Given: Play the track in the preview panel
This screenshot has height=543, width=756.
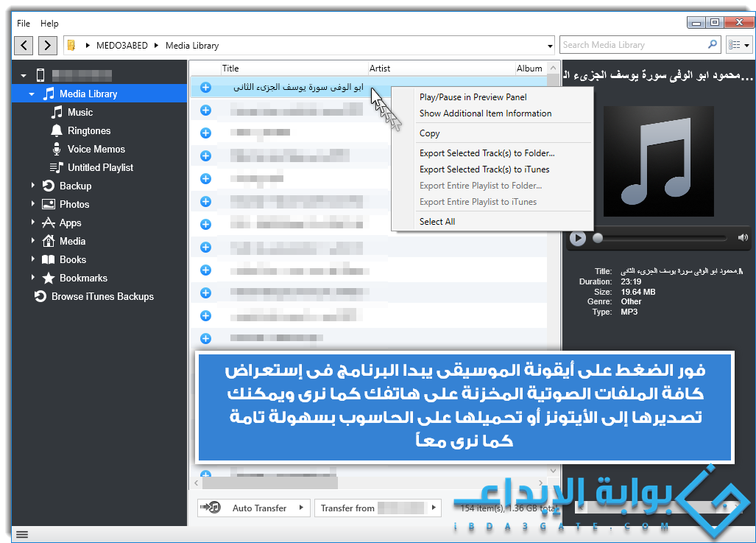Looking at the screenshot, I should click(578, 238).
